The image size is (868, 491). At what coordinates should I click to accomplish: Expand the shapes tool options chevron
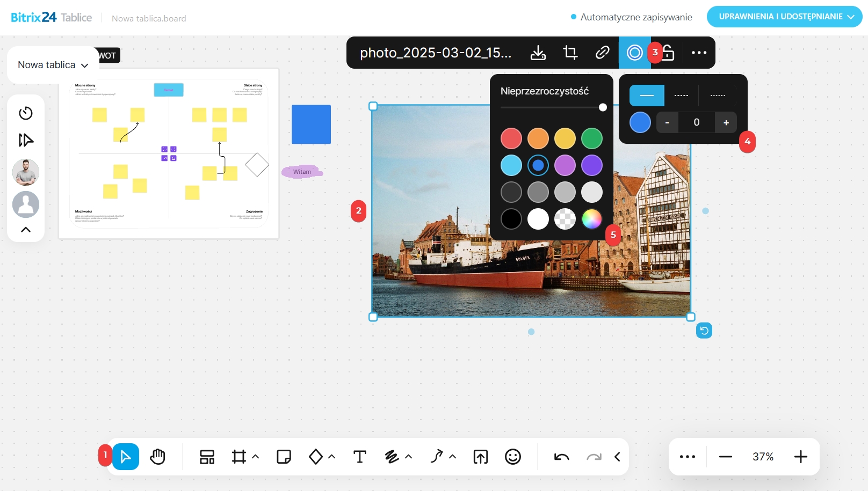[x=332, y=457]
